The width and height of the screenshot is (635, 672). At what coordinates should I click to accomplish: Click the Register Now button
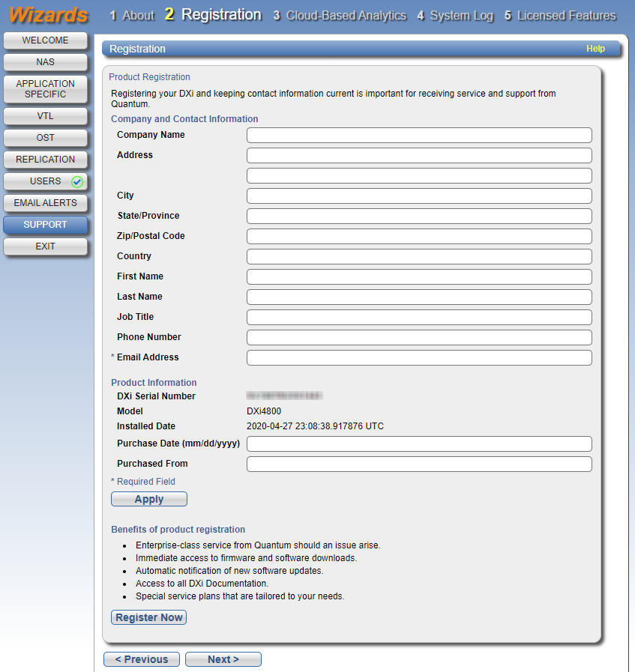click(148, 617)
